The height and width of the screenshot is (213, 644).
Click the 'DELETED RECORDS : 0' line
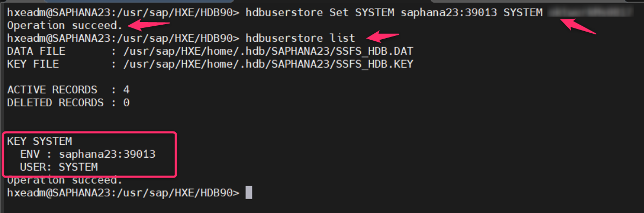[x=69, y=102]
